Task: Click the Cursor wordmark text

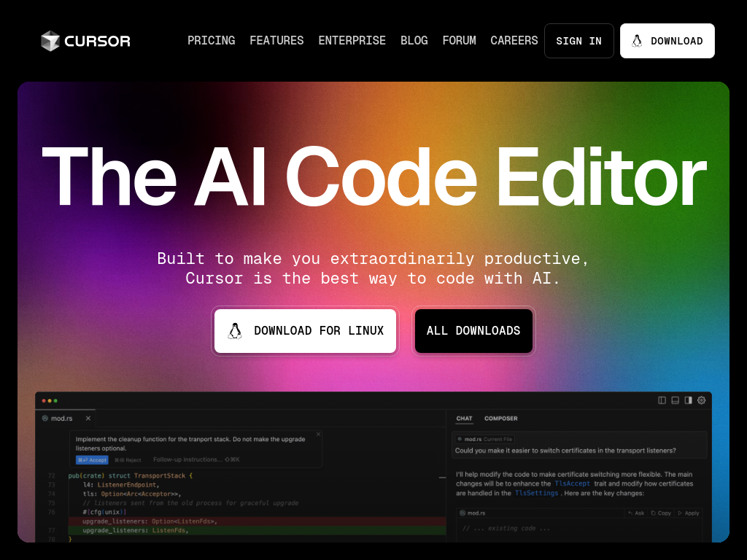Action: 97,41
